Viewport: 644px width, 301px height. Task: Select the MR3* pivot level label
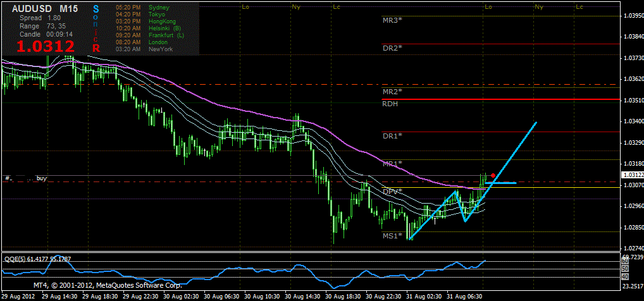click(x=392, y=20)
